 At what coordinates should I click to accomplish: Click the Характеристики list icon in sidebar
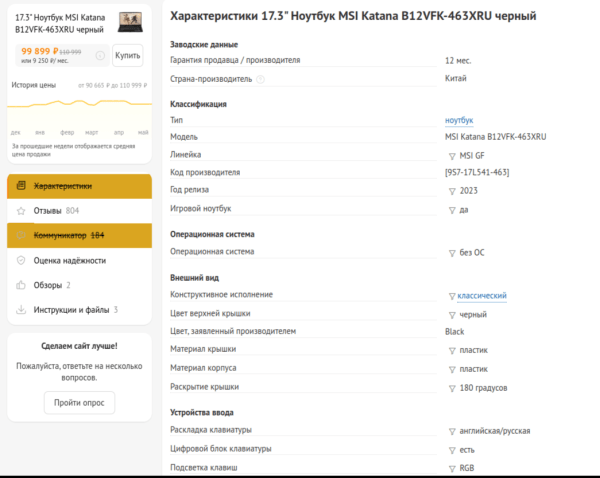click(21, 186)
